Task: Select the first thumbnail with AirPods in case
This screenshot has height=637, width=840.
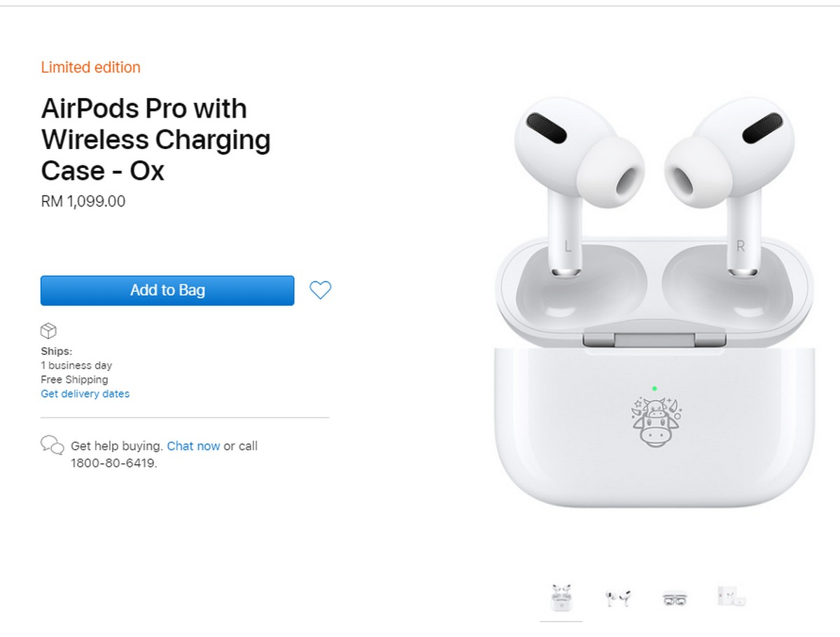Action: pyautogui.click(x=561, y=598)
